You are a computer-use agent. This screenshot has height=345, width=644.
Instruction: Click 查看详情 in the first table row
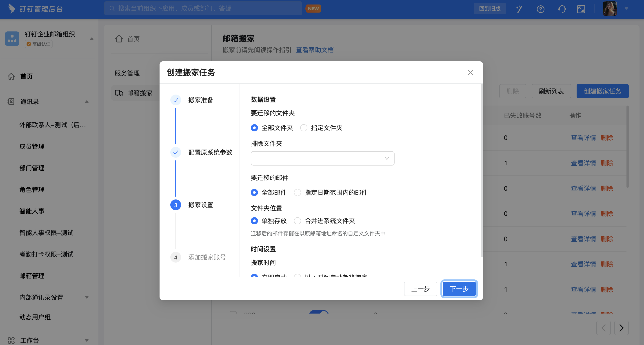(584, 138)
